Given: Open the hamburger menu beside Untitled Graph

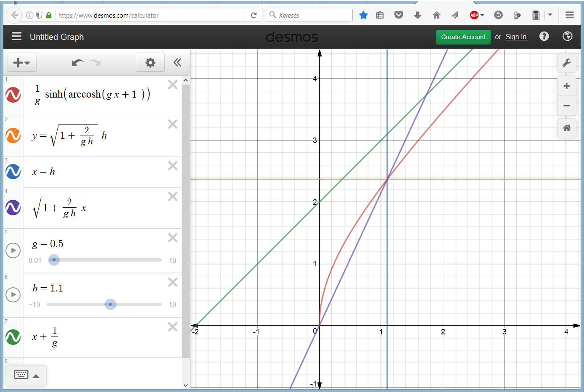Looking at the screenshot, I should click(16, 37).
